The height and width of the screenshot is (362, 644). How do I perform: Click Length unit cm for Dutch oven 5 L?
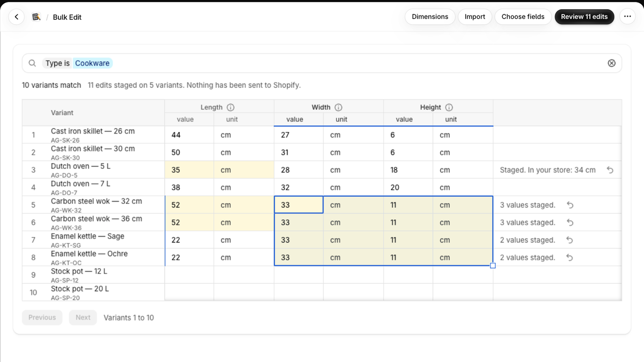click(x=244, y=170)
